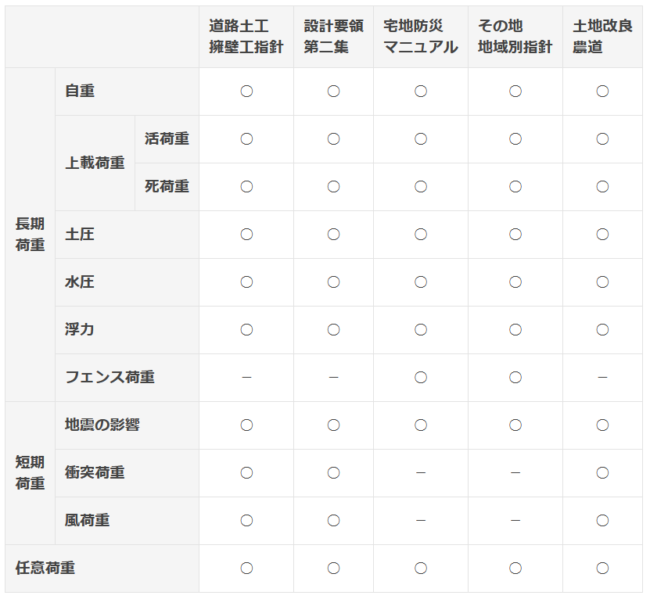Image resolution: width=650 pixels, height=599 pixels.
Task: Click the 上載荷重 row label
Action: point(95,162)
